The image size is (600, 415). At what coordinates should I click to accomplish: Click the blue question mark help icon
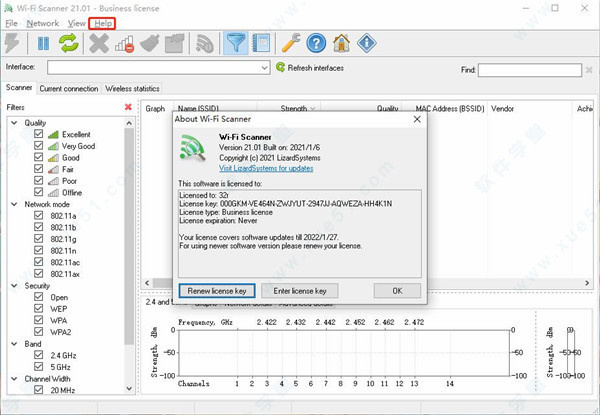coord(317,43)
